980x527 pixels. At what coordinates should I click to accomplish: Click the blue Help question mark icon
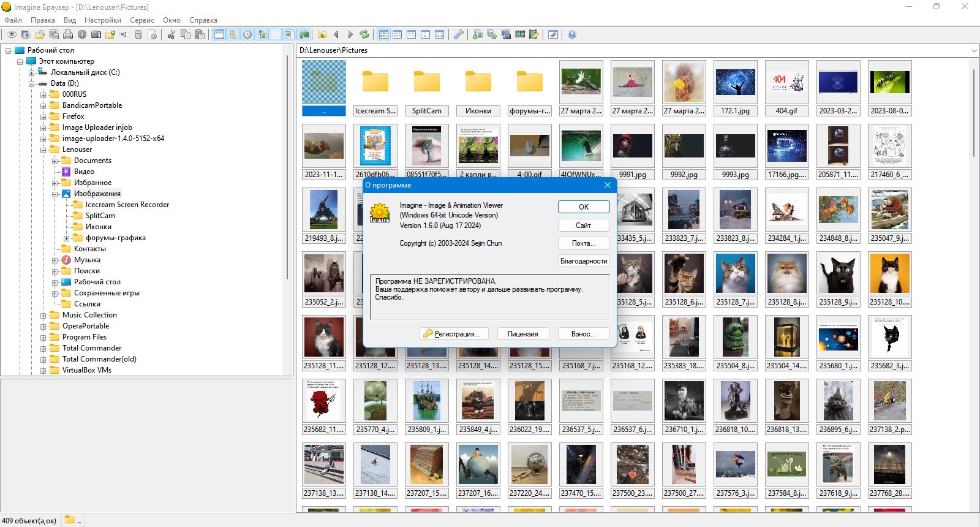[572, 34]
